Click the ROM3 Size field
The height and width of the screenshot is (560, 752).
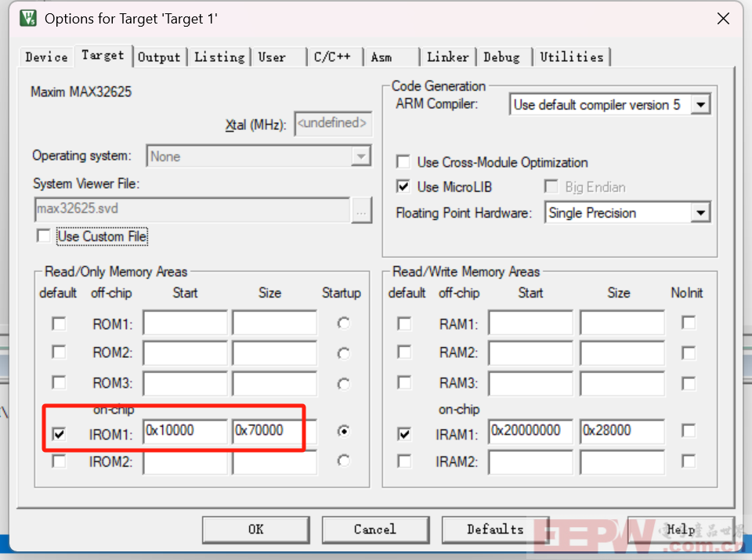point(275,383)
